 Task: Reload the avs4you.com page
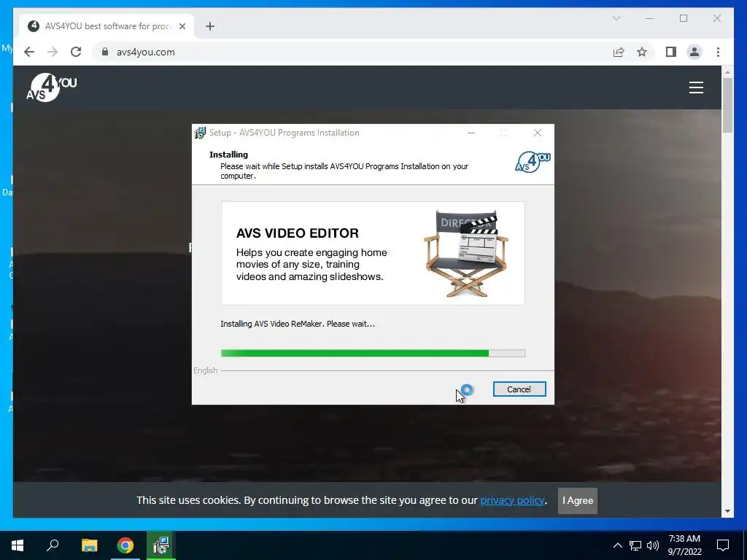click(x=76, y=52)
